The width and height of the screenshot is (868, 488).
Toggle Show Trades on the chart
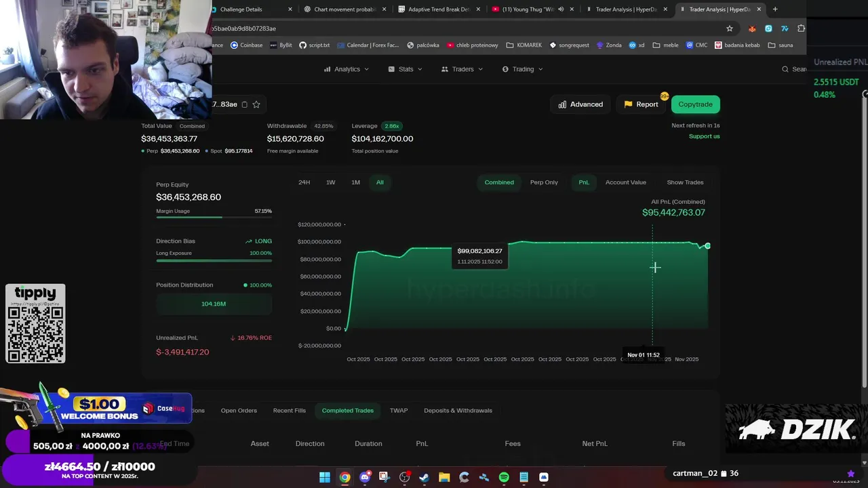coord(685,182)
